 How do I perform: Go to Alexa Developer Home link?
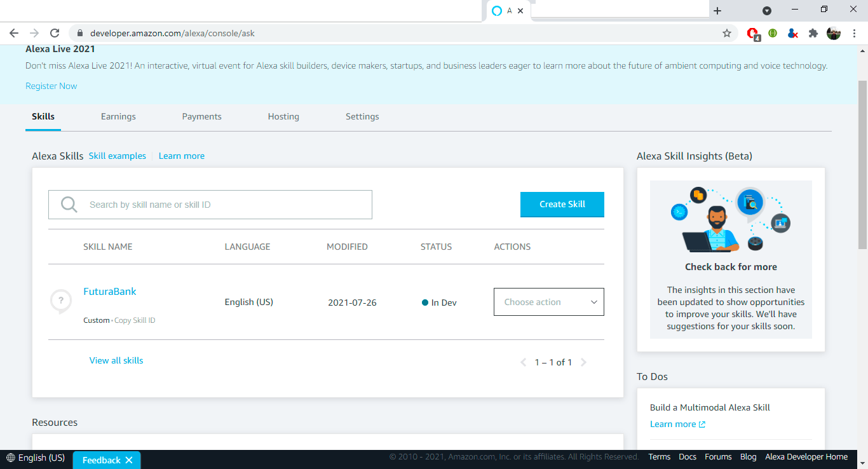click(806, 456)
